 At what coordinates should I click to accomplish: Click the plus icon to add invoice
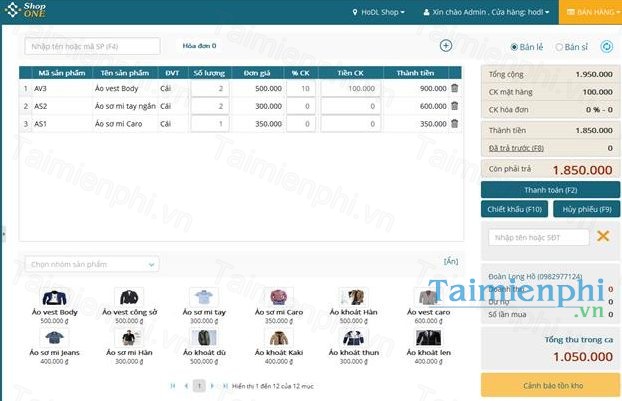coord(446,46)
